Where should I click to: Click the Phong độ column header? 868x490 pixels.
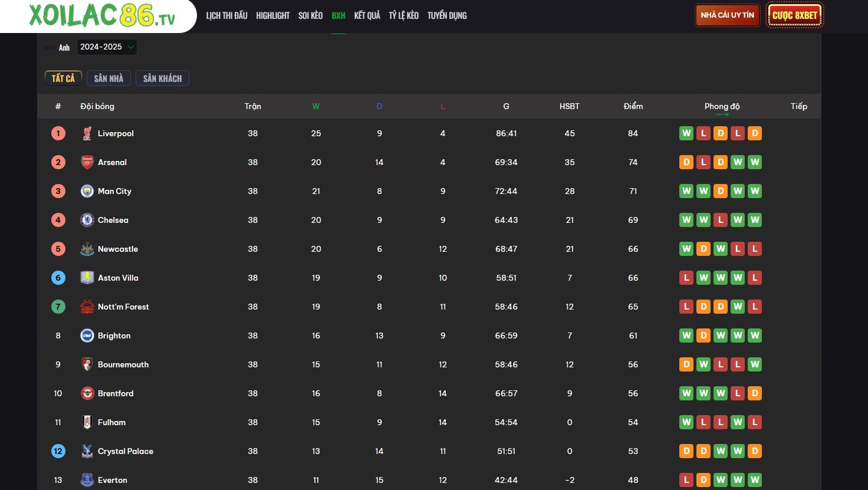tap(722, 107)
